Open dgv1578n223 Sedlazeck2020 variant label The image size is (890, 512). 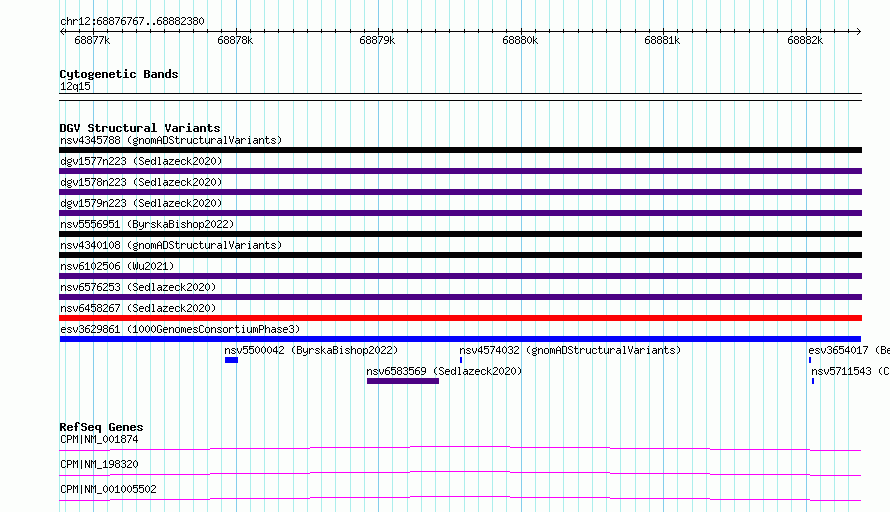coord(141,182)
